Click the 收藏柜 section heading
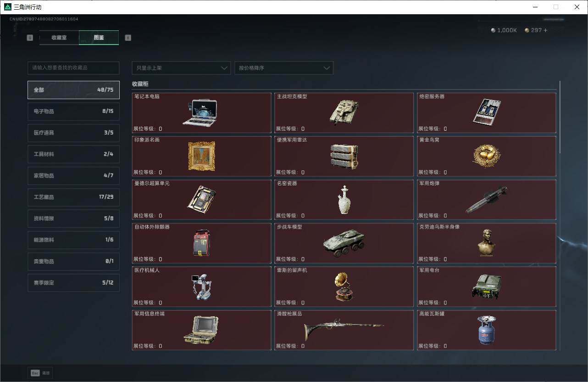This screenshot has height=382, width=588. coord(140,84)
